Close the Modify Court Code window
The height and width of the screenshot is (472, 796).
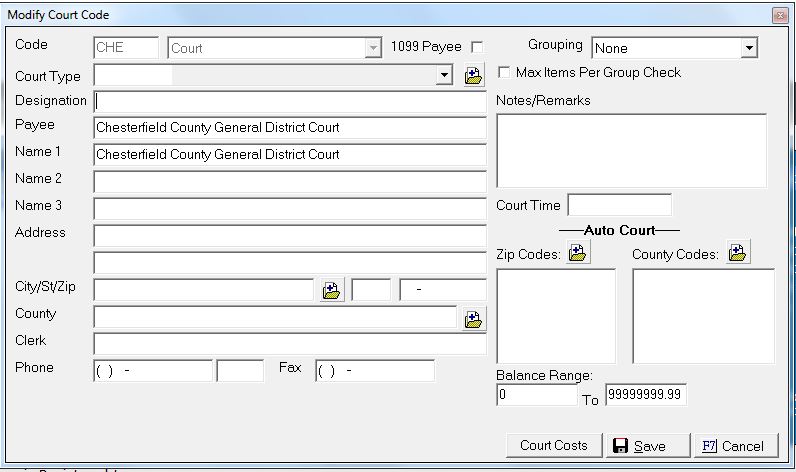pyautogui.click(x=779, y=15)
